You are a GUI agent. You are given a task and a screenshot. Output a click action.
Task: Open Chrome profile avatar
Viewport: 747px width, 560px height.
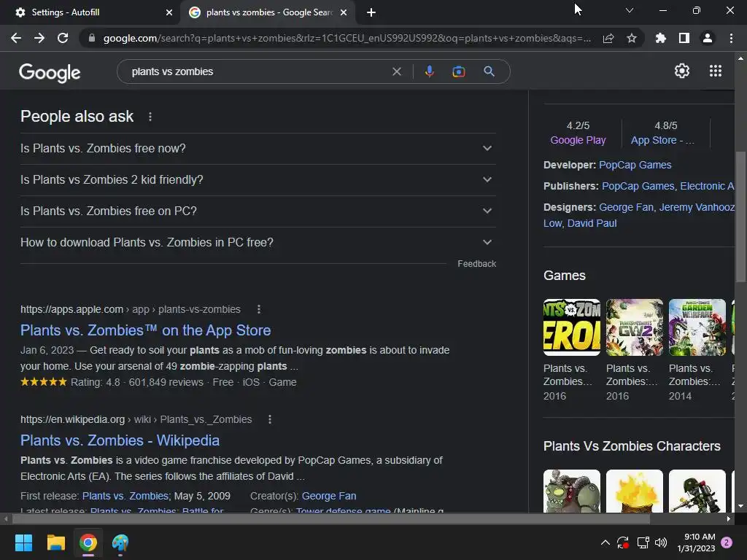pyautogui.click(x=708, y=38)
